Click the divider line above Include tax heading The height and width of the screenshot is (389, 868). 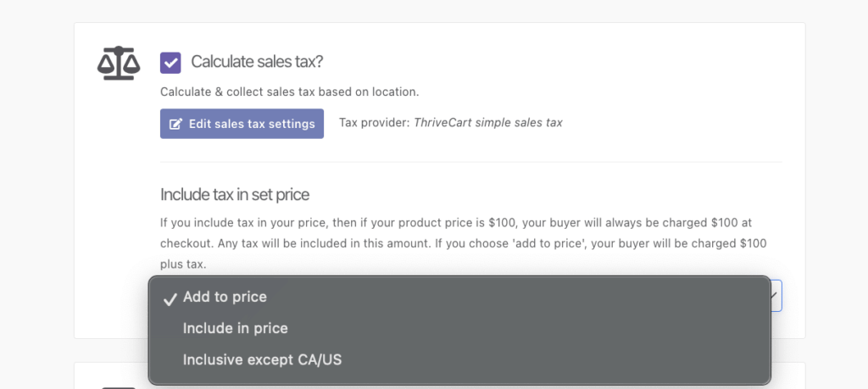(470, 162)
